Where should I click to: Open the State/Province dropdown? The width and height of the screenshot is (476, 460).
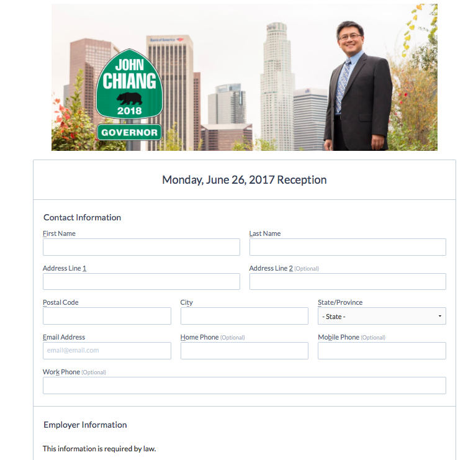click(x=382, y=316)
